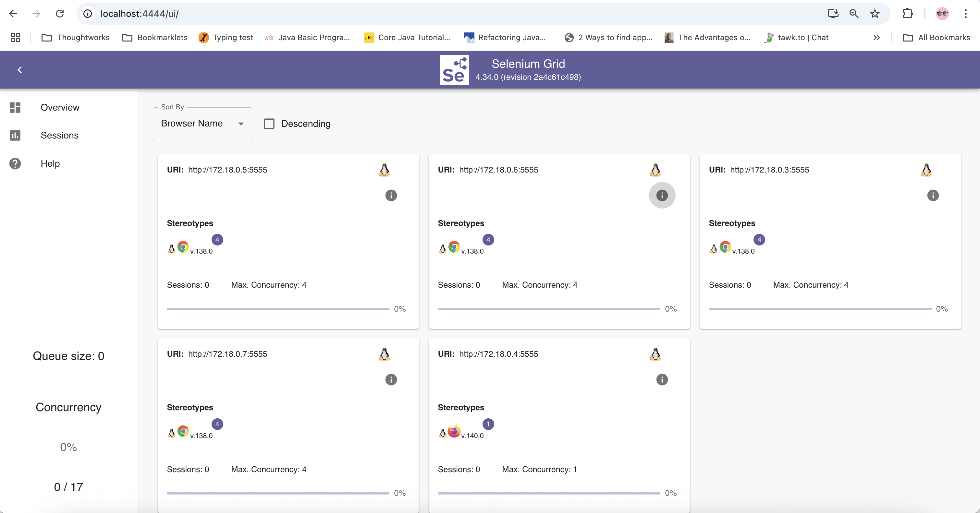
Task: Open info for node 172.18.0.6
Action: point(662,196)
